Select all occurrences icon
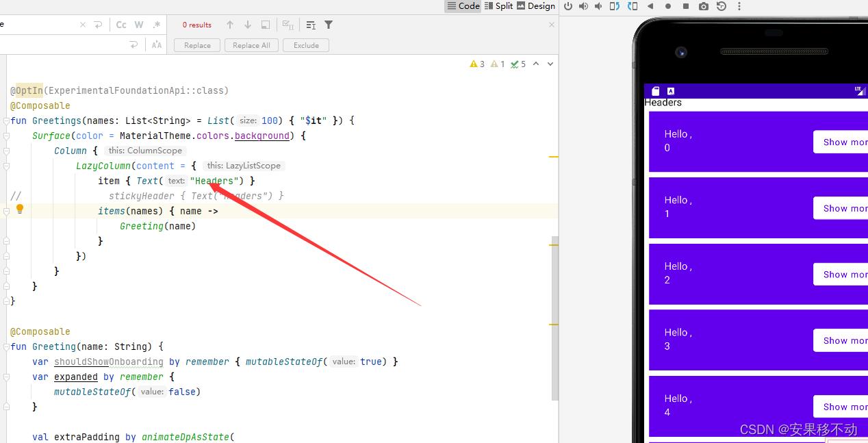This screenshot has width=868, height=443. coord(266,25)
